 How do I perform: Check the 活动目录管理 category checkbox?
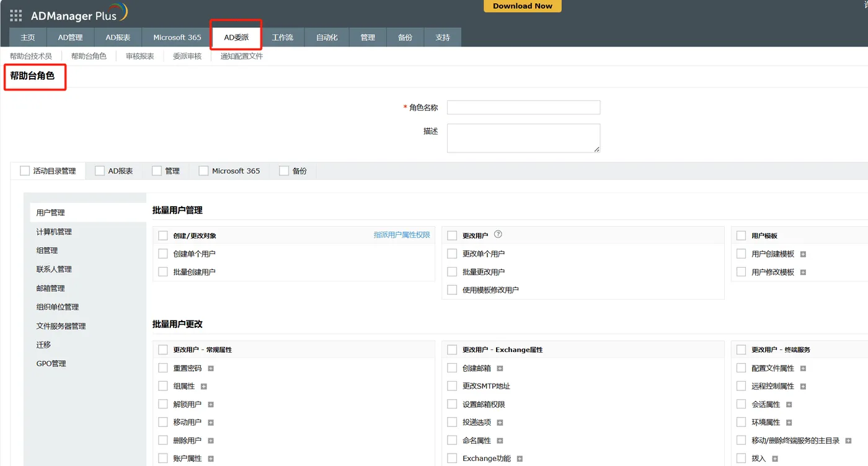coord(25,170)
